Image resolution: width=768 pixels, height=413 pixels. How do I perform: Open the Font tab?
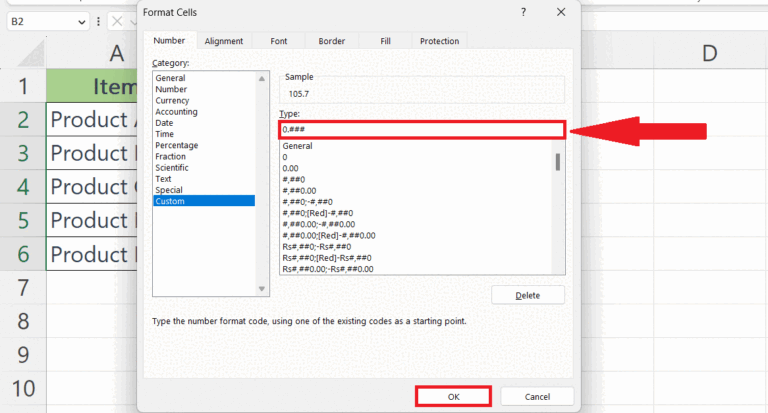click(279, 41)
